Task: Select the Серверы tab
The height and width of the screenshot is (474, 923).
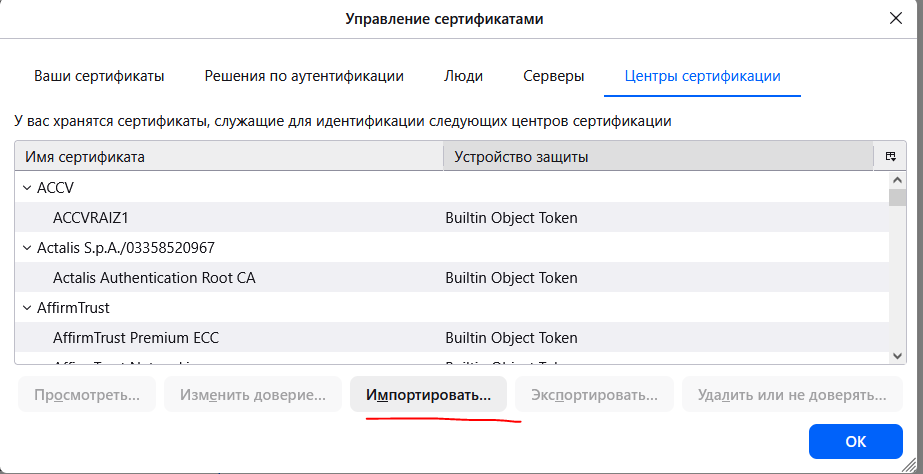Action: tap(553, 76)
